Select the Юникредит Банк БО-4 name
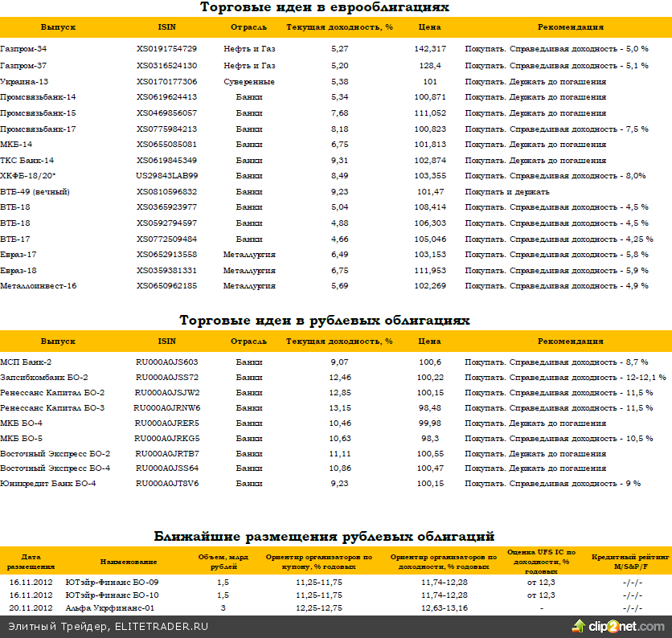The height and width of the screenshot is (638, 672). (x=47, y=484)
